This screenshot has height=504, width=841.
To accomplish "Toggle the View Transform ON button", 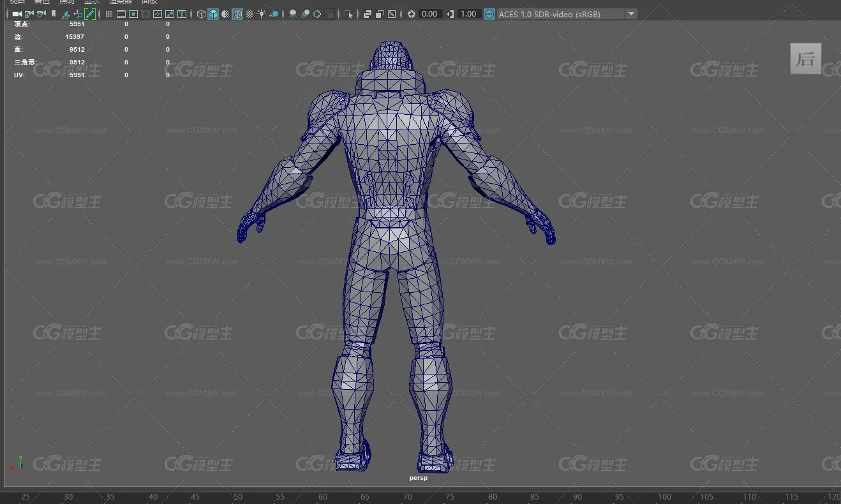I will pos(489,14).
